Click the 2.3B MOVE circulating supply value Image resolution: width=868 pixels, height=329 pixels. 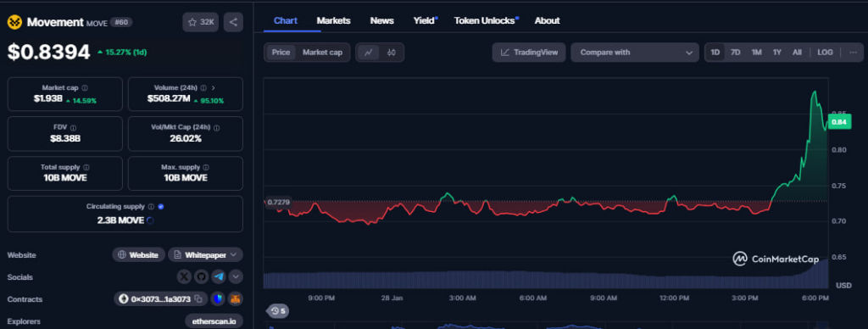click(x=120, y=220)
